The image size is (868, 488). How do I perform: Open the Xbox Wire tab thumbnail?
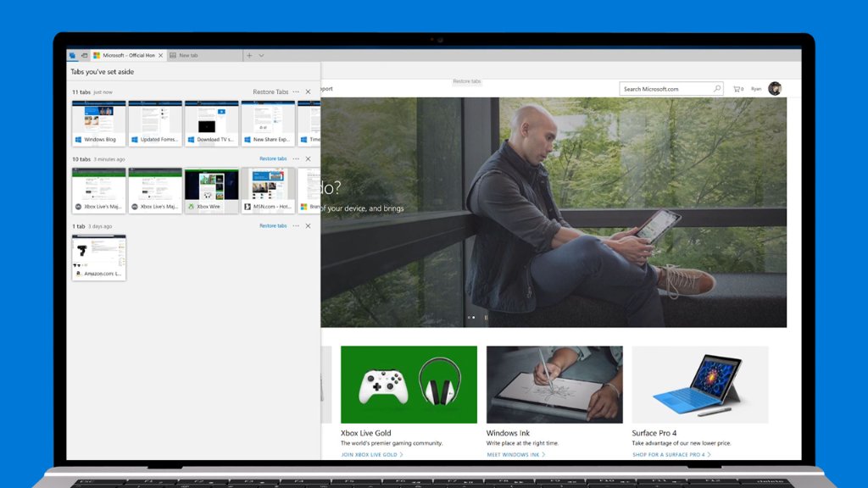click(x=212, y=191)
